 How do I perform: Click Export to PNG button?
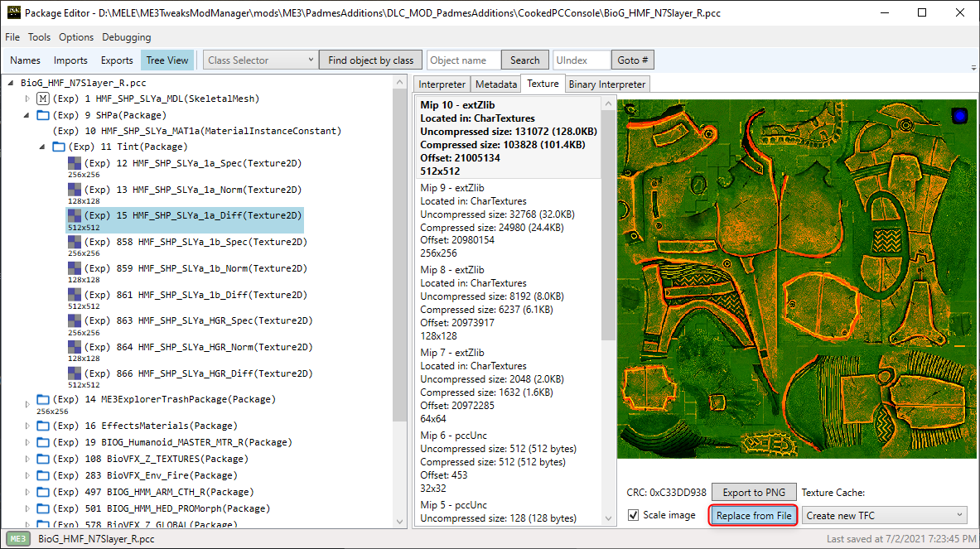[x=754, y=492]
